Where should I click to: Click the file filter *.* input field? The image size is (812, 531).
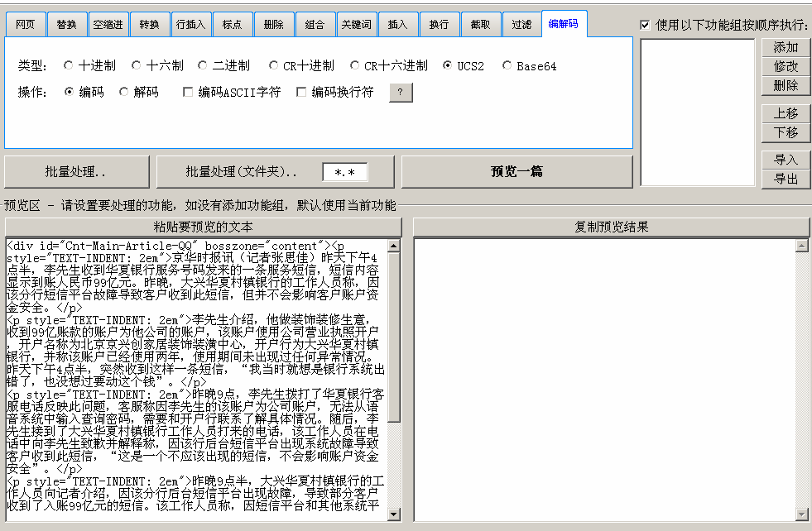click(344, 172)
